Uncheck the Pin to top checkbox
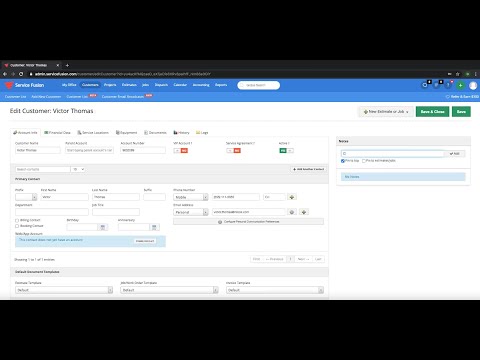 point(343,161)
